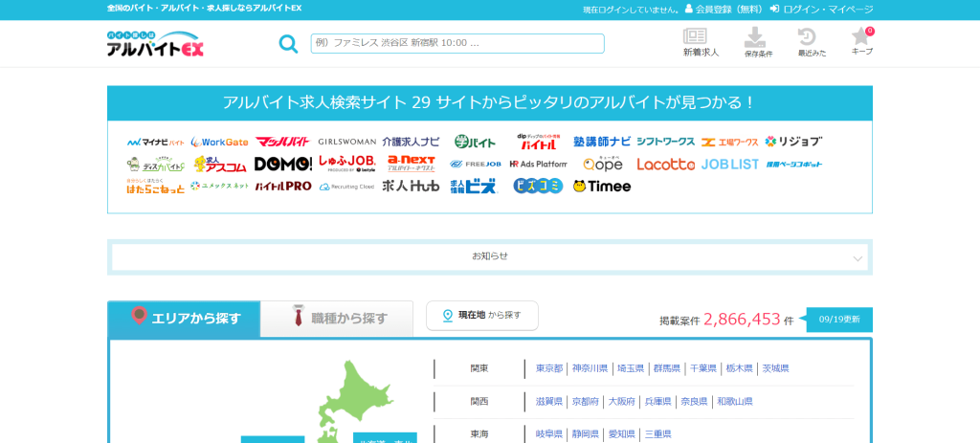Open 滋賀県 prefecture link

coord(549,402)
